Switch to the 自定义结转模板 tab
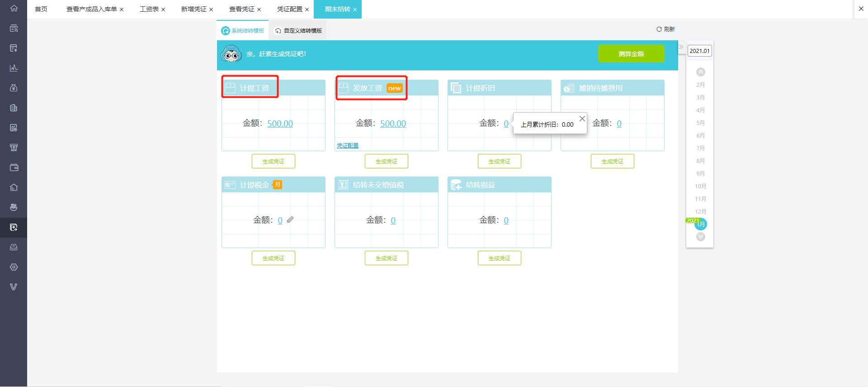Screen dimensions: 868x387 click(x=298, y=31)
